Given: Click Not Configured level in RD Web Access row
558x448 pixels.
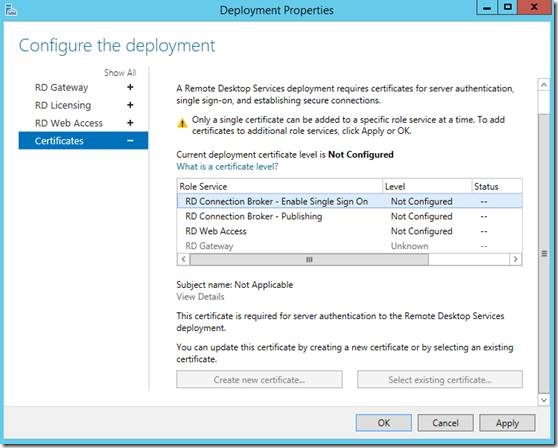Looking at the screenshot, I should coord(421,231).
